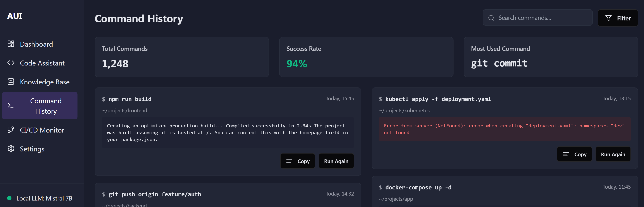Click the Most Used Command card

coord(550,57)
